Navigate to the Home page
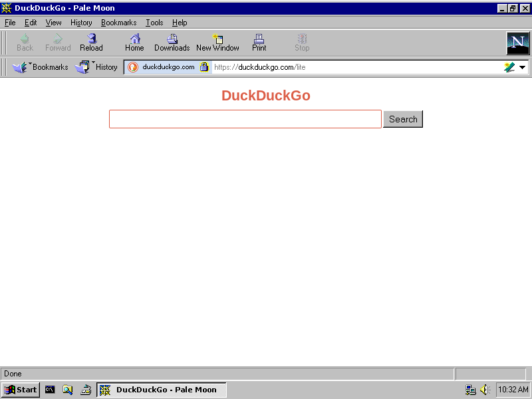532x399 pixels. (134, 41)
